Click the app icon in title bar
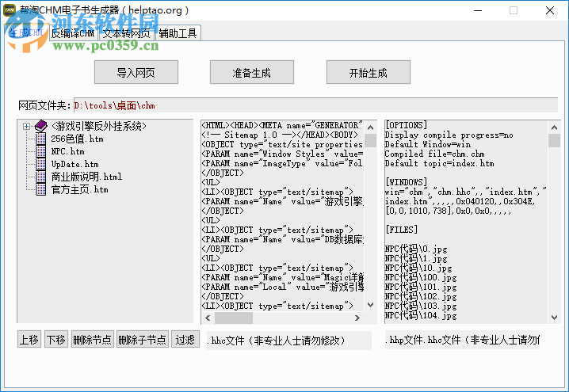Screen dimensions: 569x392 pos(10,10)
